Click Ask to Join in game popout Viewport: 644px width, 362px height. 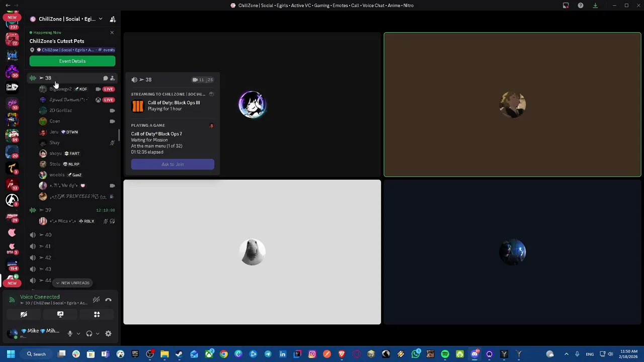[173, 164]
